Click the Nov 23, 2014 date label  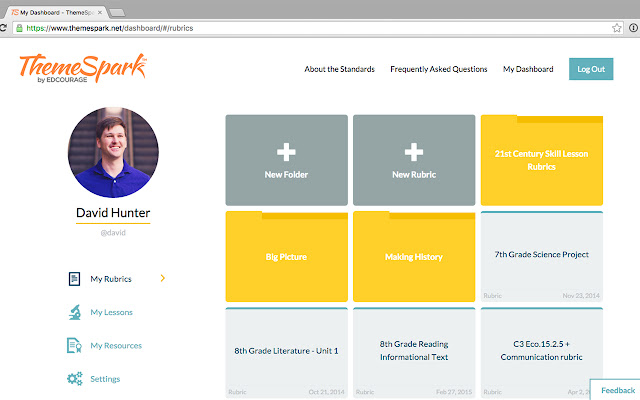[x=581, y=296]
